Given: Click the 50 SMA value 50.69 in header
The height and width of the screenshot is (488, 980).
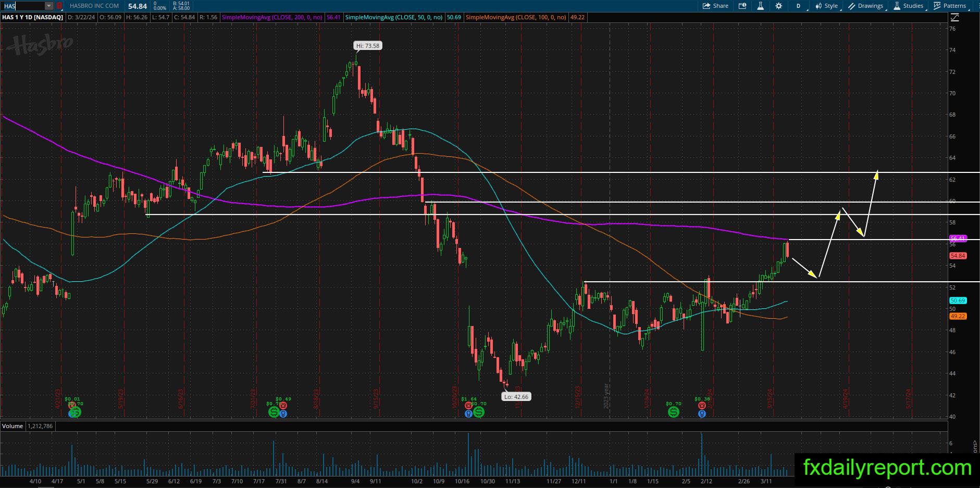Looking at the screenshot, I should coord(454,17).
